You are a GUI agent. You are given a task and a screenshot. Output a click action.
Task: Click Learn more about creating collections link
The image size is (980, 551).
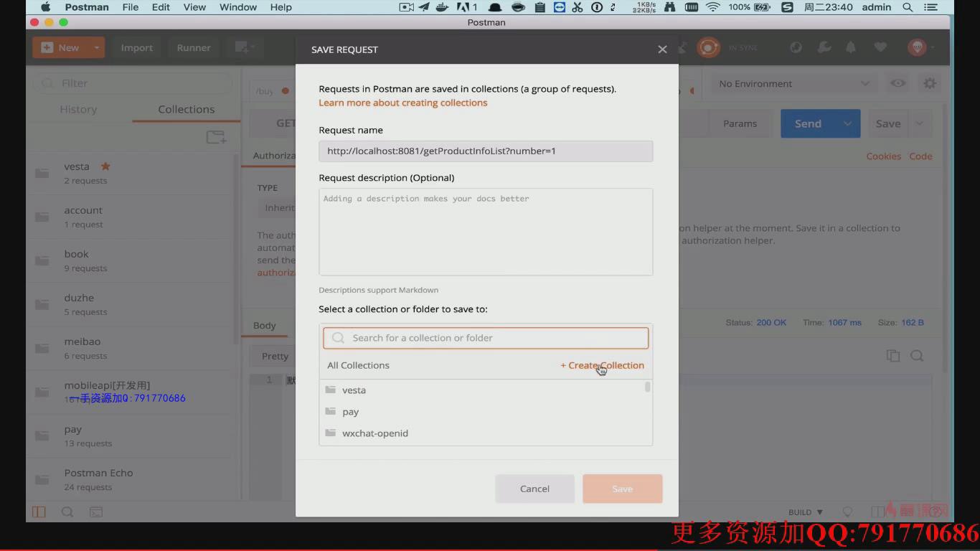click(x=403, y=103)
